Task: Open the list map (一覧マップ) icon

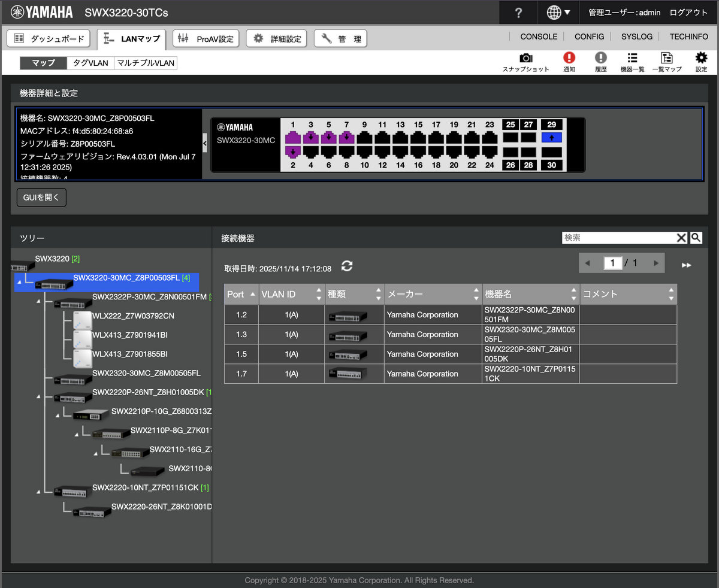Action: pyautogui.click(x=666, y=58)
